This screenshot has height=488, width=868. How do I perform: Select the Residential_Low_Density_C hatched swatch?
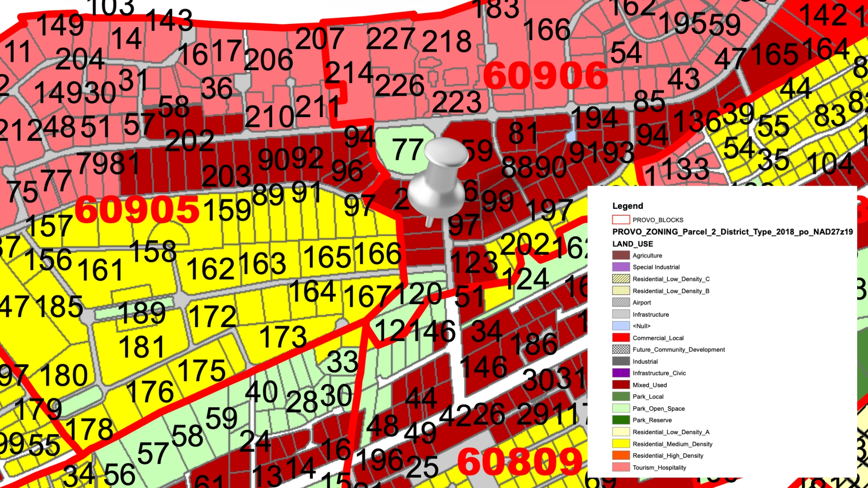point(621,279)
